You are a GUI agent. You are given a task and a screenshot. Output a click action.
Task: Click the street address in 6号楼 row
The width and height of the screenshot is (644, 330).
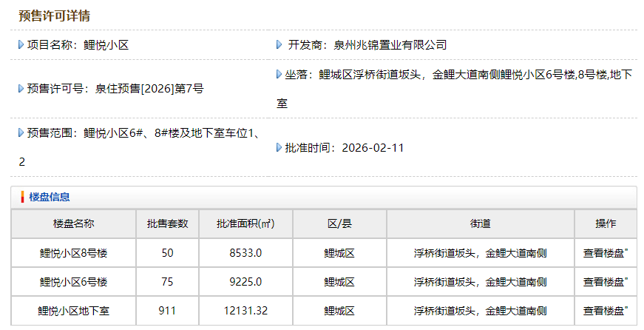coord(480,282)
